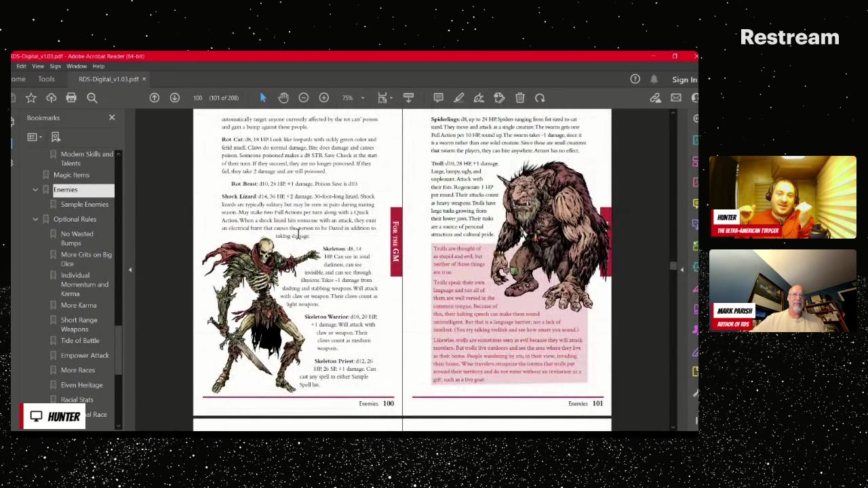Open the Window menu
Screen dimensions: 868x488
[77, 66]
